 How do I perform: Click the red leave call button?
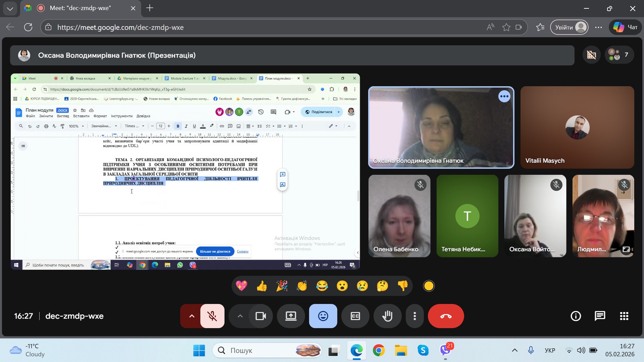click(x=446, y=316)
